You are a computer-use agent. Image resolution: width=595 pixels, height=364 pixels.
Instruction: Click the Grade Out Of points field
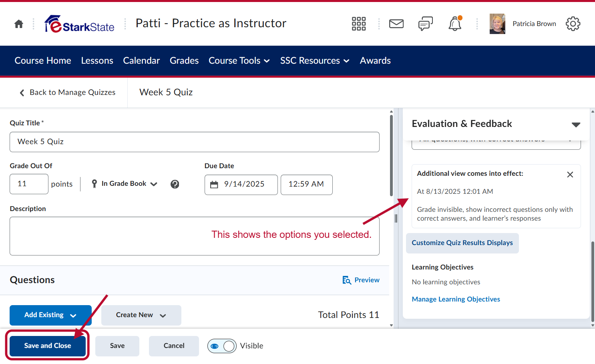pyautogui.click(x=29, y=184)
